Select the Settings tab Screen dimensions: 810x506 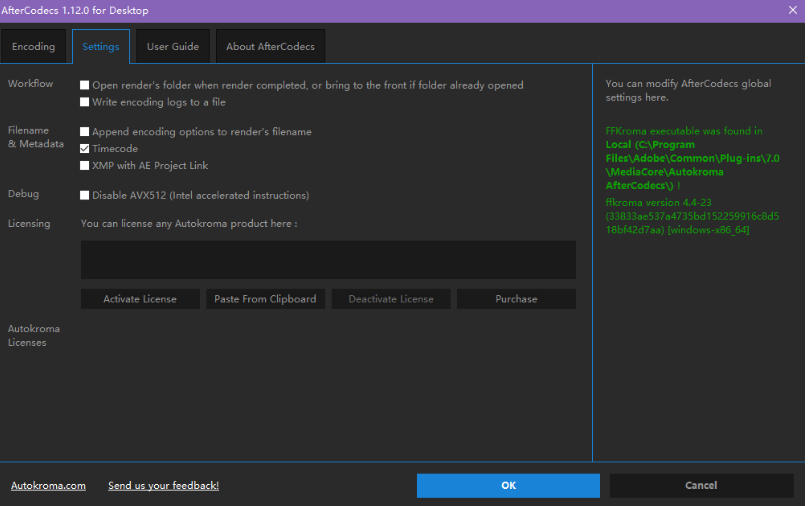pyautogui.click(x=100, y=47)
